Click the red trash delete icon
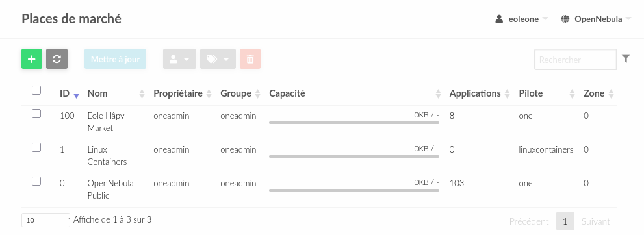This screenshot has height=235, width=644. click(x=250, y=59)
